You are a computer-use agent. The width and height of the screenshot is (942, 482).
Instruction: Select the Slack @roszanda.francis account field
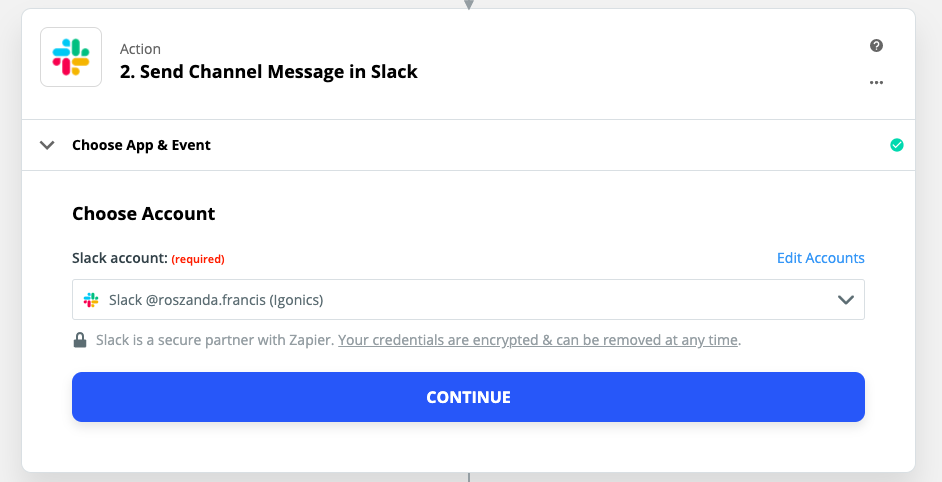click(450, 300)
